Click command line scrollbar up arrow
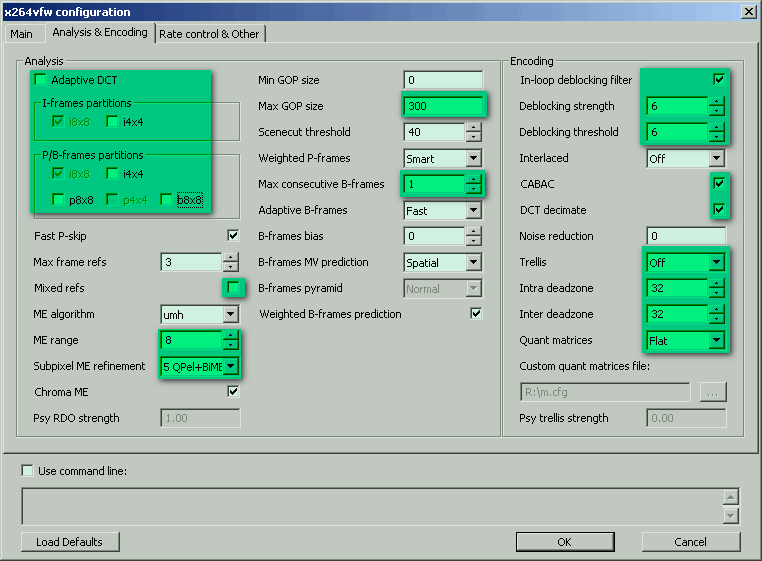762x561 pixels. point(731,497)
